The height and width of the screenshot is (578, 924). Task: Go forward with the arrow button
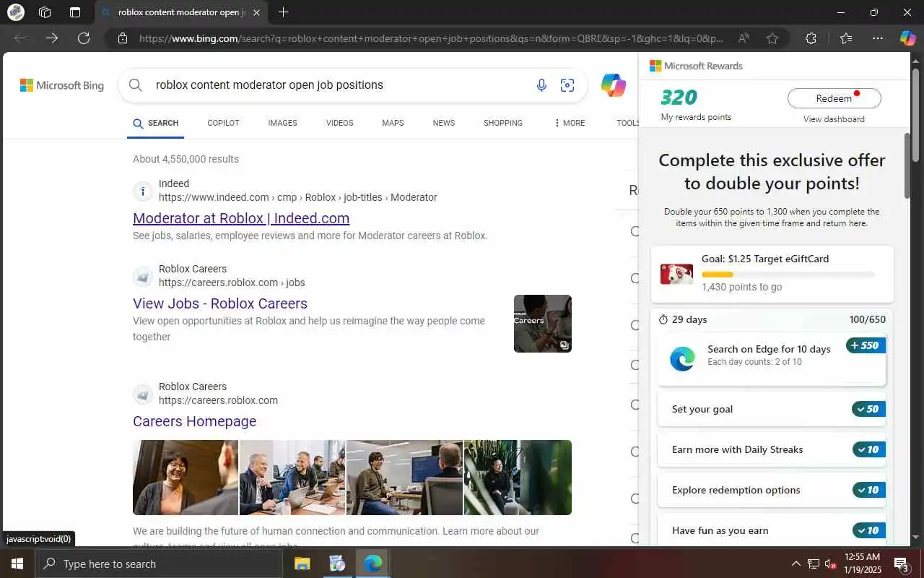[x=52, y=38]
